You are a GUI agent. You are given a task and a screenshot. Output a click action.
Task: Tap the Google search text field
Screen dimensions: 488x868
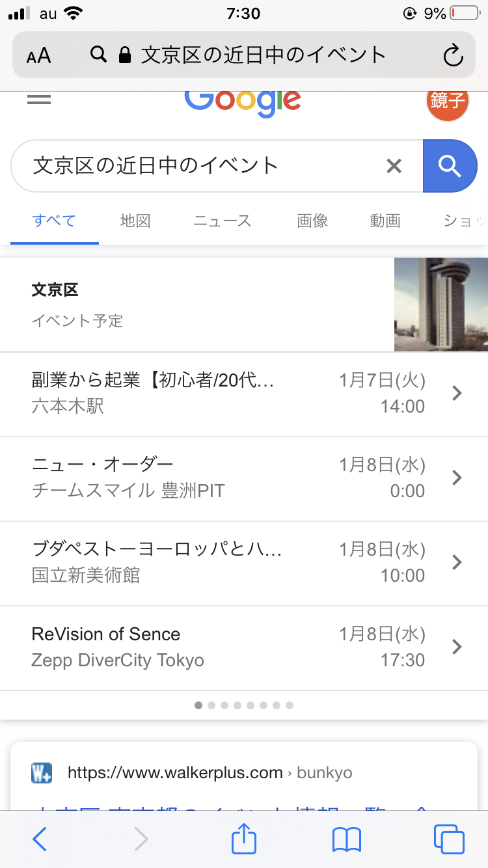[x=202, y=167]
